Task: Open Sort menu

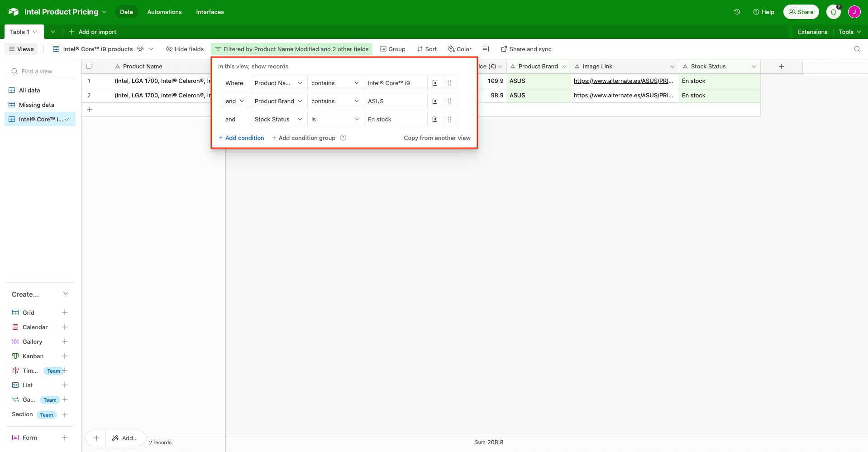Action: click(427, 49)
